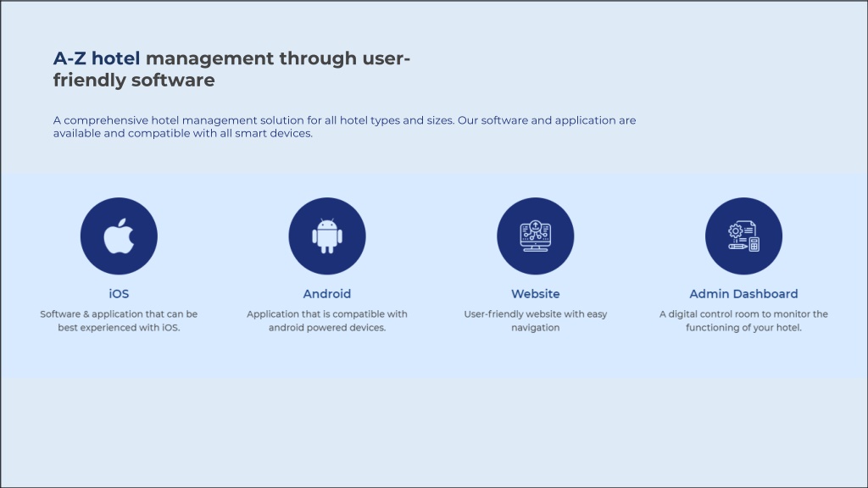Viewport: 868px width, 488px height.
Task: Select the Website heading
Action: [536, 294]
